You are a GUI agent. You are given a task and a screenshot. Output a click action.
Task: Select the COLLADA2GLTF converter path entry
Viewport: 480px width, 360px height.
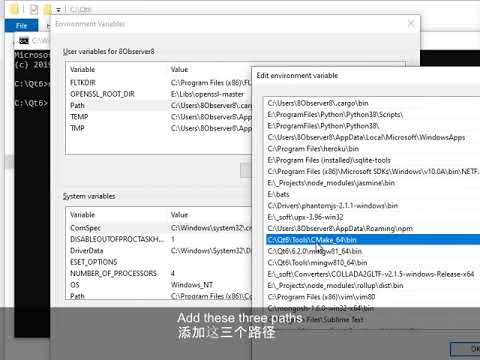click(x=373, y=274)
